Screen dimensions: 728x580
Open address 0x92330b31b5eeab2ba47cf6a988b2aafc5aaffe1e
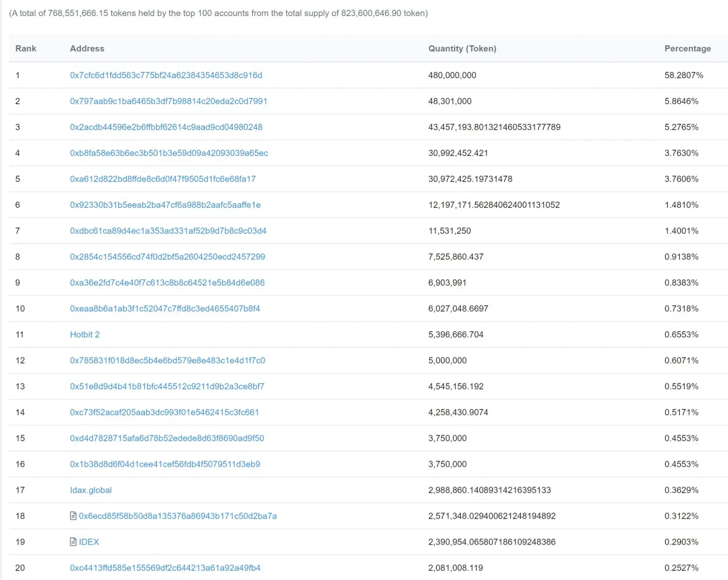point(165,205)
